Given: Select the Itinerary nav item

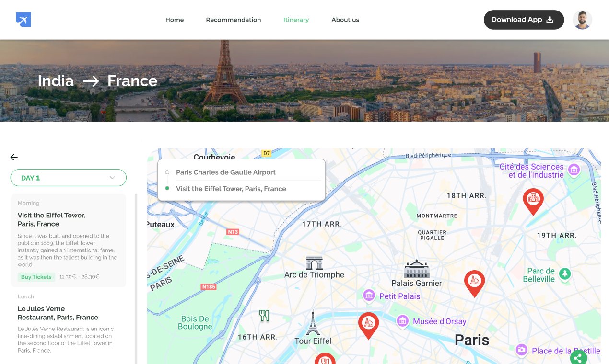Looking at the screenshot, I should [x=296, y=20].
